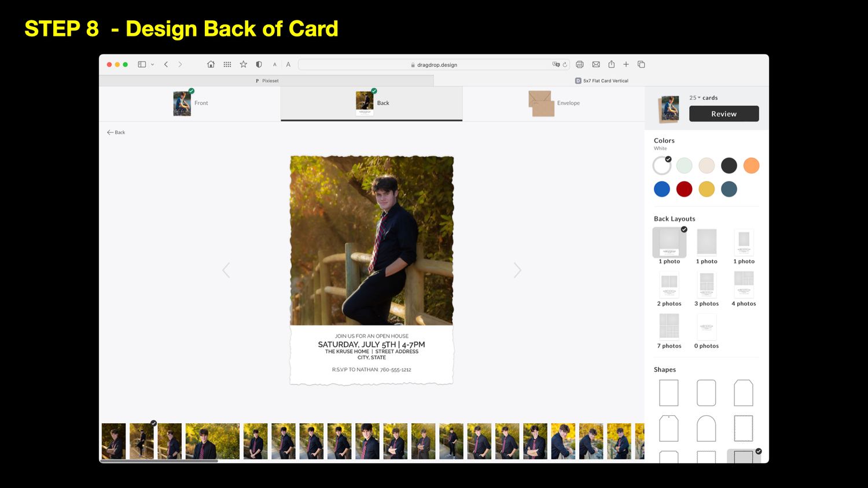868x488 pixels.
Task: Increase text size with the large A
Action: [288, 64]
